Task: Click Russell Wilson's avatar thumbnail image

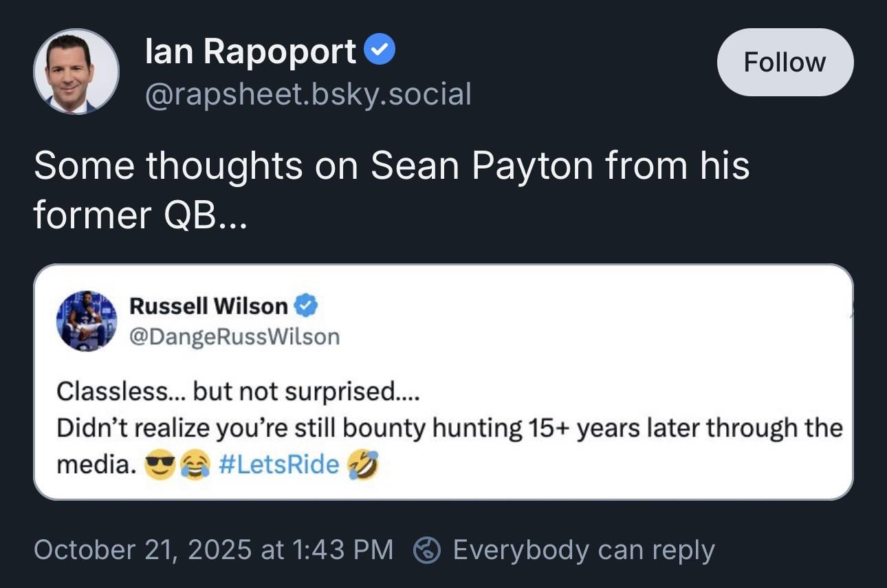Action: point(87,320)
